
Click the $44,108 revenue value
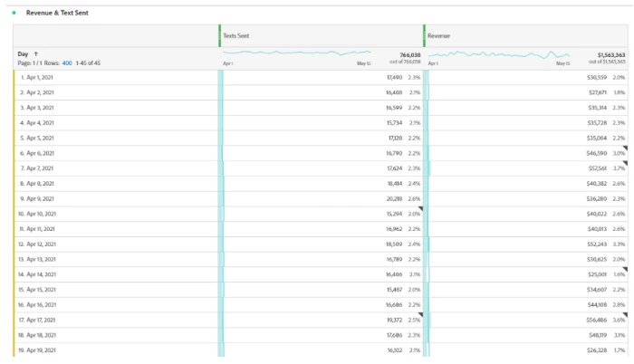click(597, 305)
